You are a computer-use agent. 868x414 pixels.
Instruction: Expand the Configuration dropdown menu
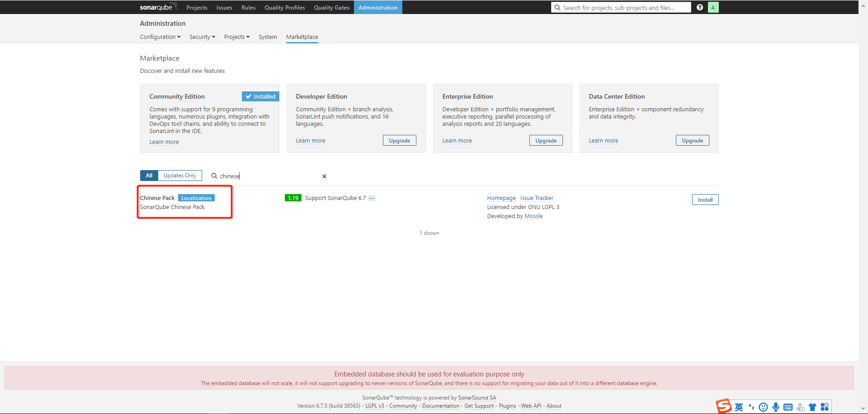click(x=160, y=37)
